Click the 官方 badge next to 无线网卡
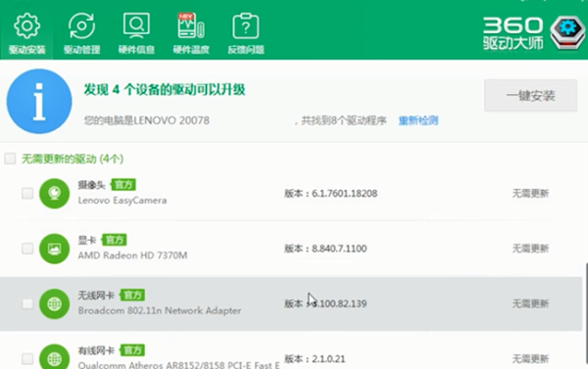The height and width of the screenshot is (369, 588). coord(132,296)
